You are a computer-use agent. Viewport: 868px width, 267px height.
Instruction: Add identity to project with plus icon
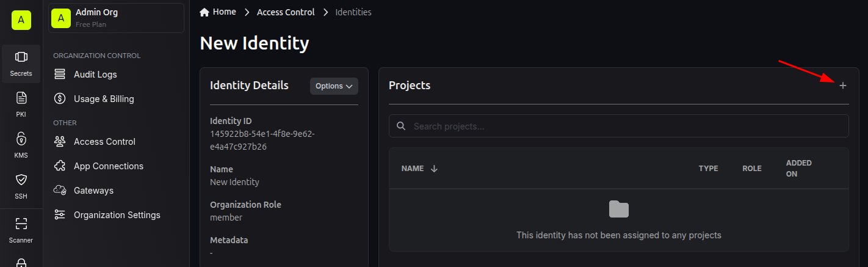pos(843,86)
